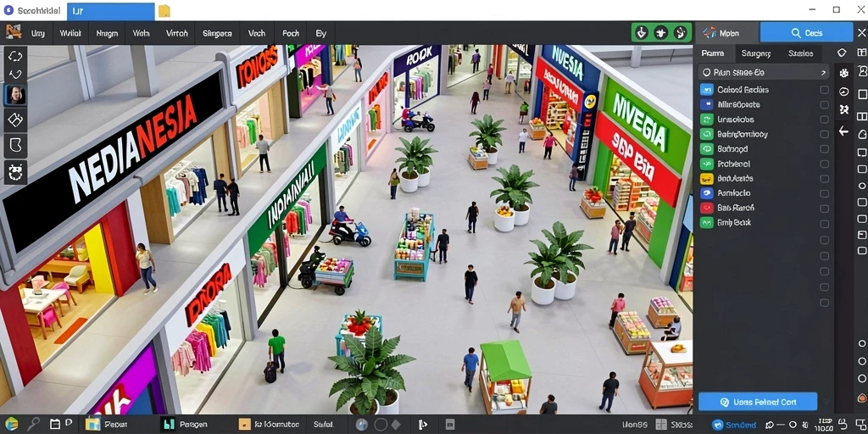Click the diamond icon next to the Stadoe tab
The height and width of the screenshot is (434, 868).
[842, 53]
